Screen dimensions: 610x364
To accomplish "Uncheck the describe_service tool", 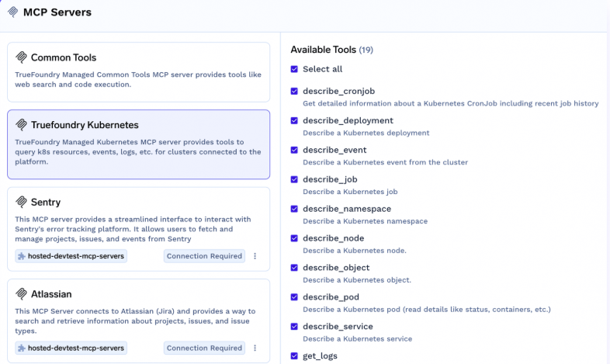I will (294, 327).
